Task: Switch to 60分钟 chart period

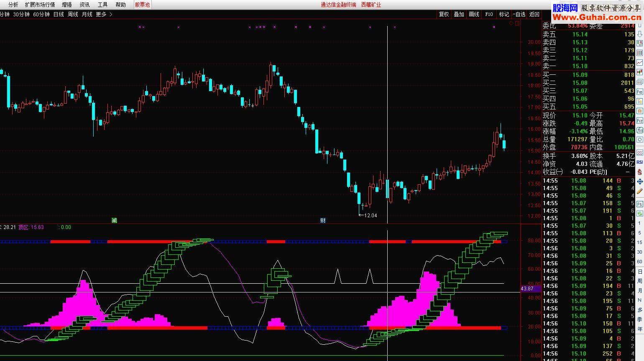Action: pos(41,14)
